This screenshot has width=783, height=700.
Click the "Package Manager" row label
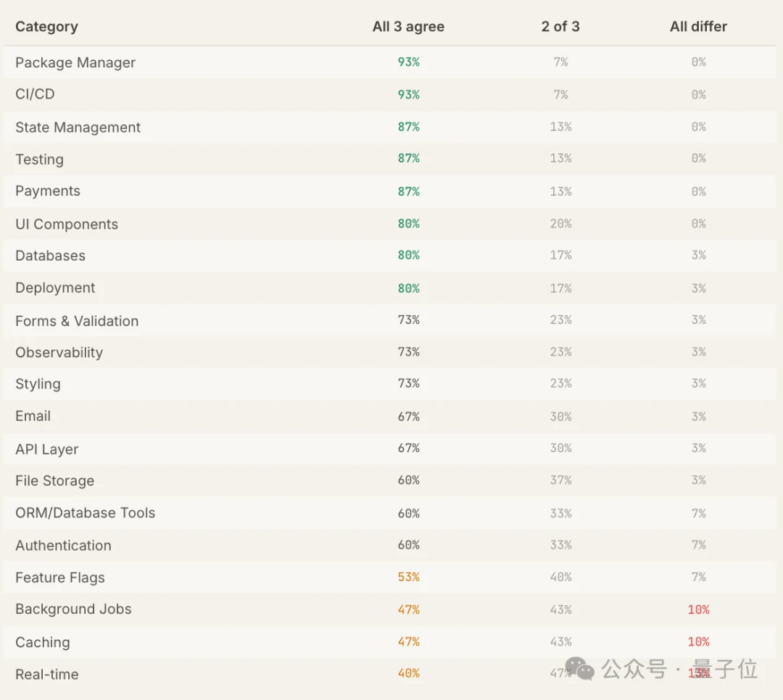click(75, 62)
